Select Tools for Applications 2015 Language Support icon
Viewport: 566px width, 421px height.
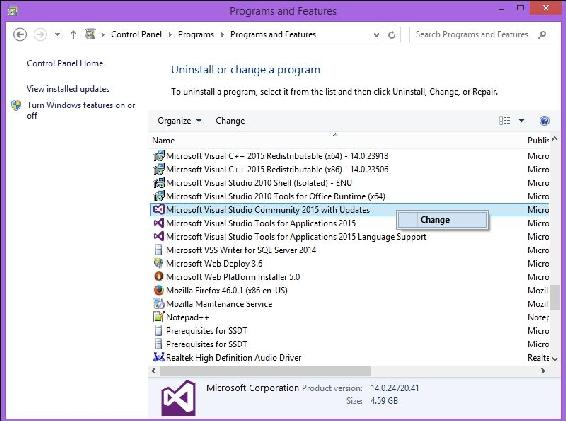[x=159, y=236]
